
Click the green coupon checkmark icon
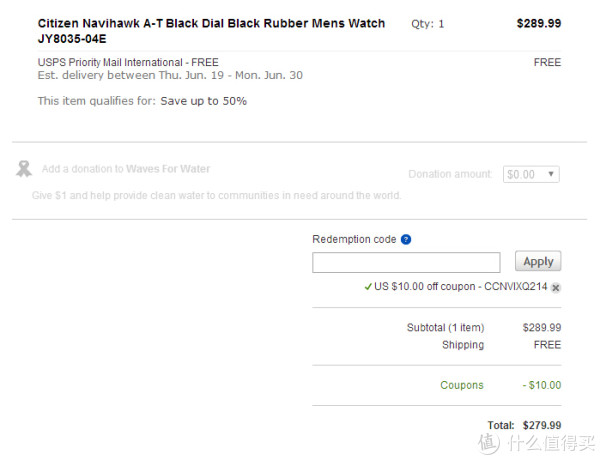pyautogui.click(x=368, y=287)
